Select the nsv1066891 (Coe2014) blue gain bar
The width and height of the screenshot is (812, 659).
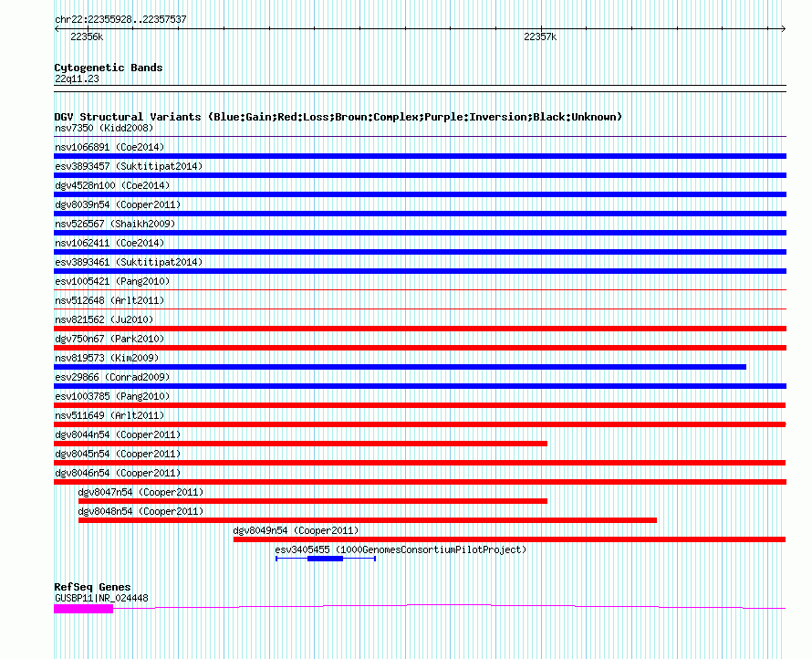420,156
